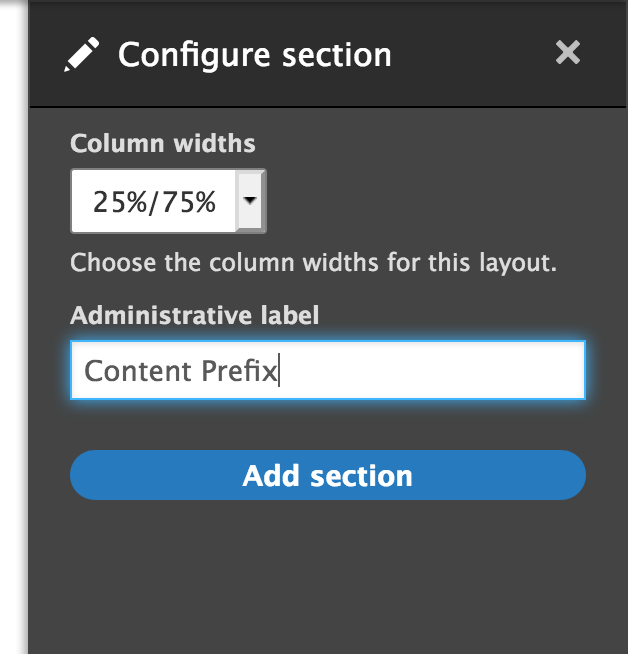The image size is (628, 654).
Task: Click the arrow on the 25%/75% select
Action: [250, 201]
